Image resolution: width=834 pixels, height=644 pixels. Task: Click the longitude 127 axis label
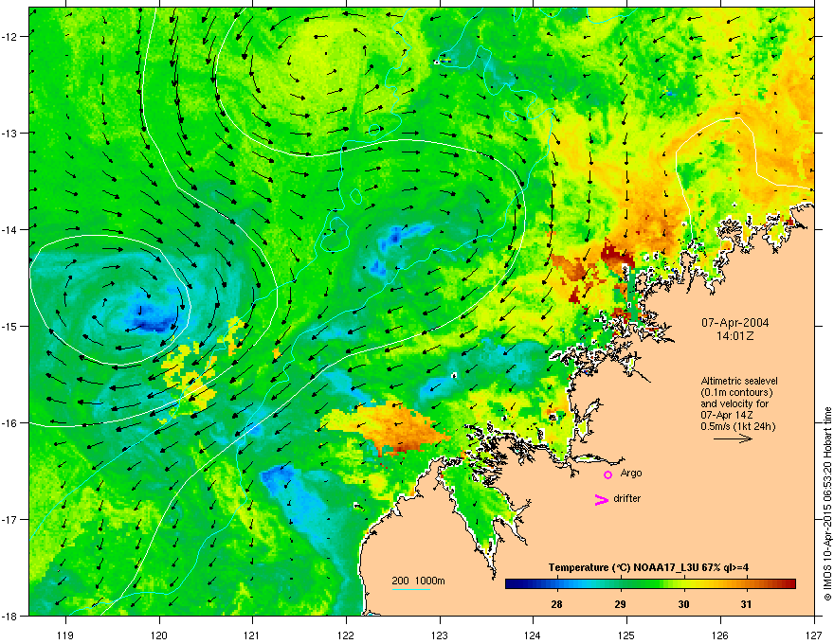[x=814, y=635]
